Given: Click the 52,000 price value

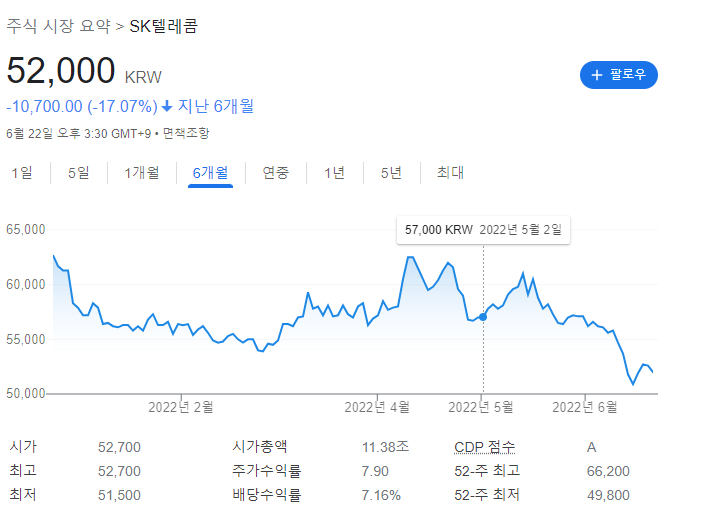Looking at the screenshot, I should coord(61,71).
